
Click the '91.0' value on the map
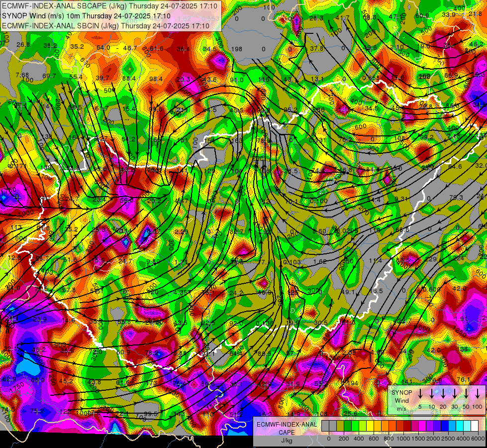(x=237, y=80)
